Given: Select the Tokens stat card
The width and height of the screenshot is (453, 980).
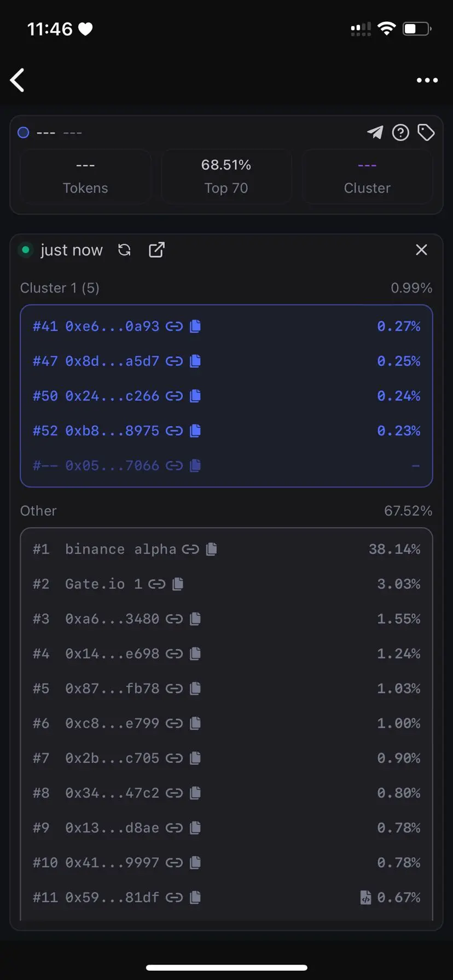Looking at the screenshot, I should click(x=85, y=177).
